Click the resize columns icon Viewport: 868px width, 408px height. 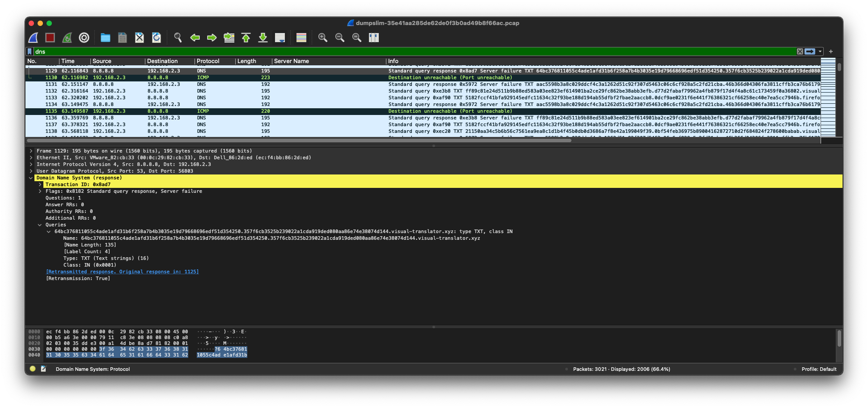pyautogui.click(x=374, y=38)
